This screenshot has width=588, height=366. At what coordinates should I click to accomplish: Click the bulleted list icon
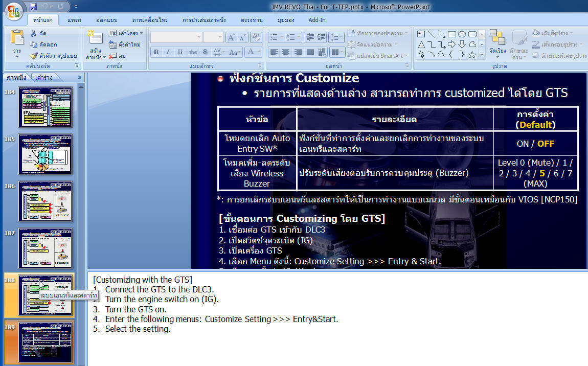[276, 37]
